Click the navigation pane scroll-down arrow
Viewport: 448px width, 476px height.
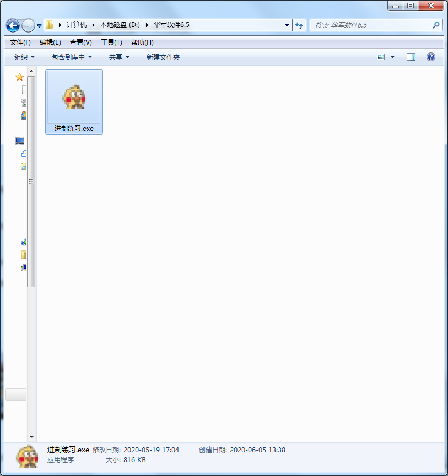coord(31,437)
